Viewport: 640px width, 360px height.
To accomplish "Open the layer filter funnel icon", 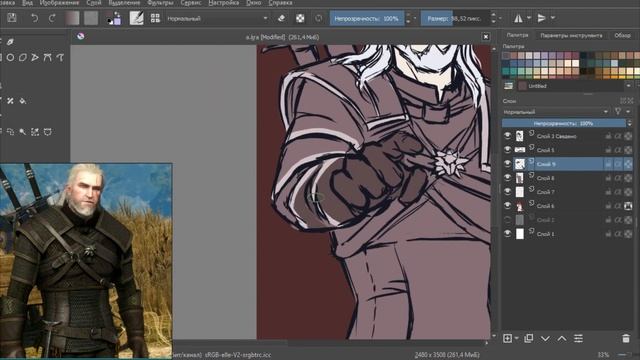I will pyautogui.click(x=618, y=111).
